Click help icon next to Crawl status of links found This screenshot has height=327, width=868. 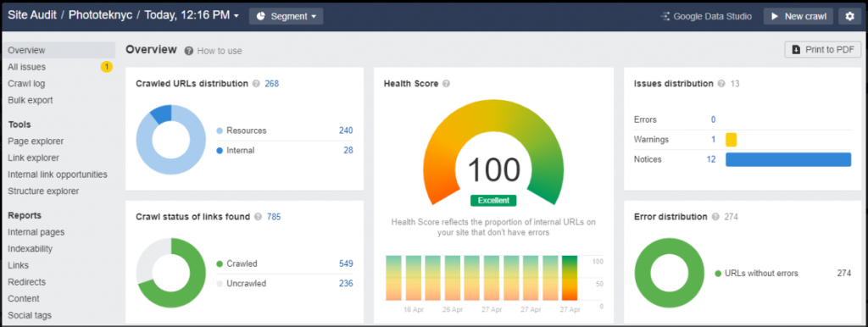(258, 216)
